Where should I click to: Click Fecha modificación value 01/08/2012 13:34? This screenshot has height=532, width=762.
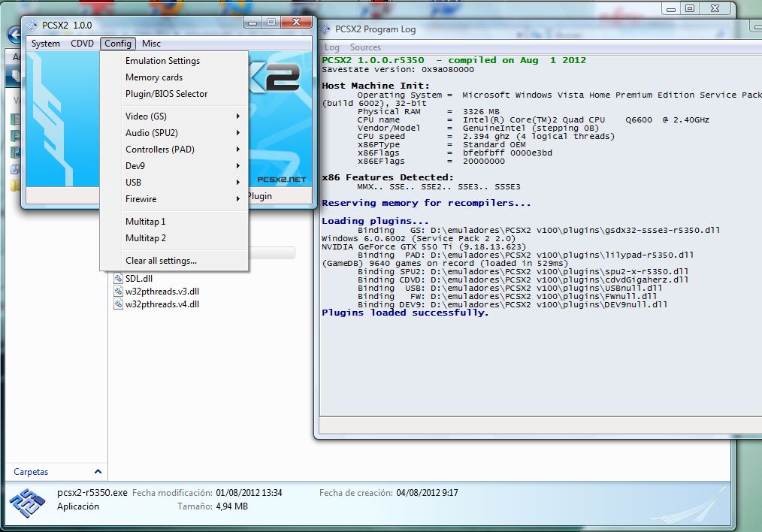[x=249, y=493]
